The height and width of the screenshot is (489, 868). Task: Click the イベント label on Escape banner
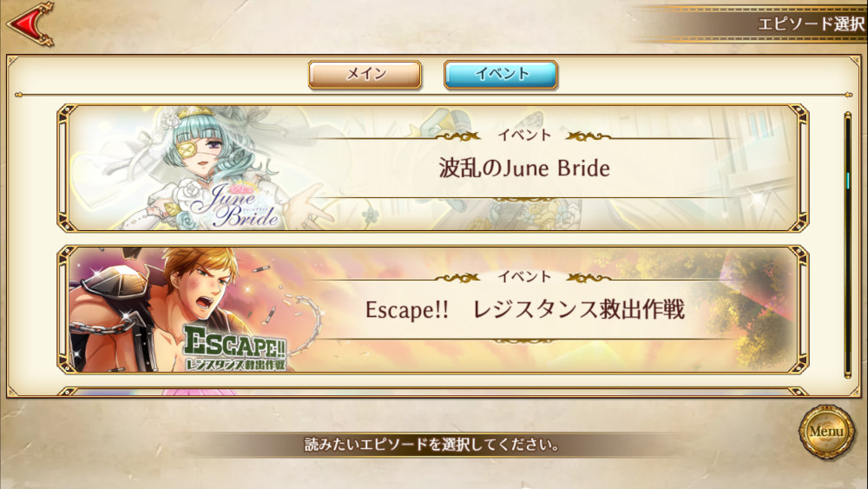tap(524, 276)
